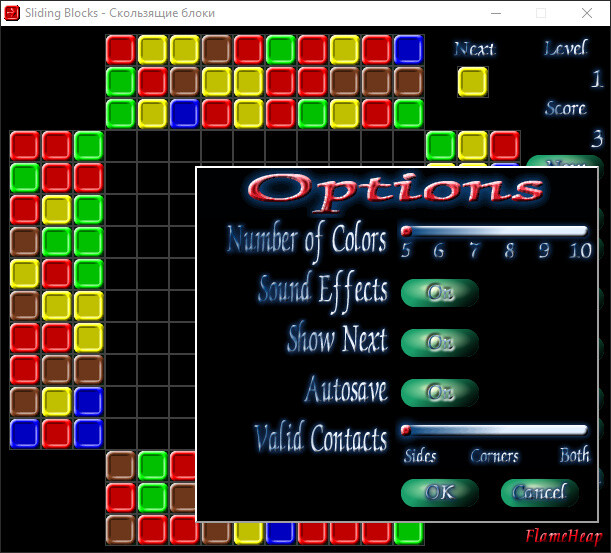611x553 pixels.
Task: Click the FlameHeap logo
Action: pos(563,537)
